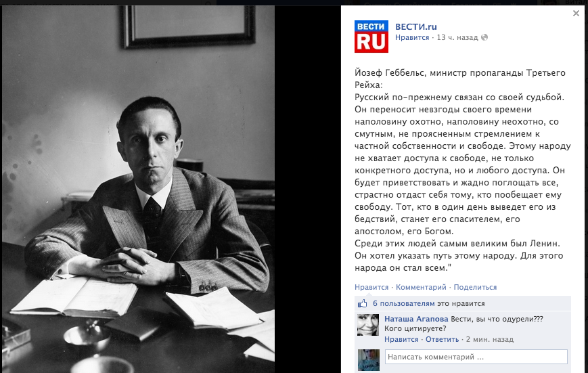Click your own avatar beside comment box
This screenshot has height=373, width=588.
coord(368,360)
